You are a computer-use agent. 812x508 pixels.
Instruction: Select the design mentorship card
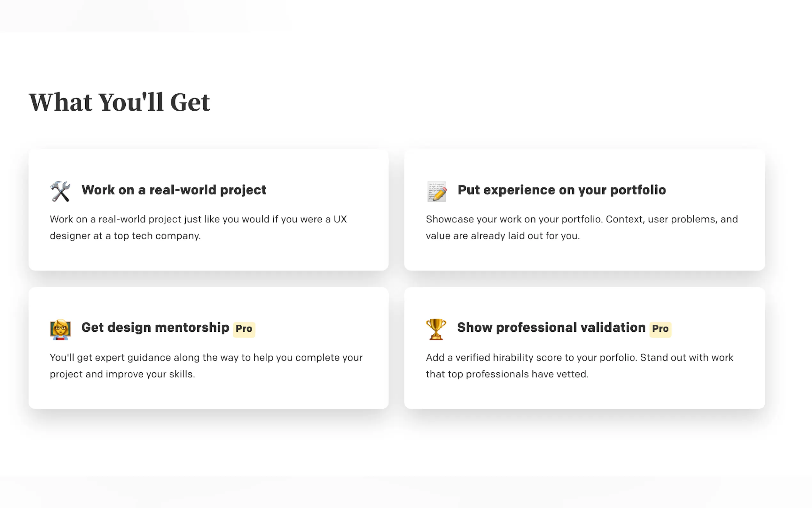coord(208,348)
